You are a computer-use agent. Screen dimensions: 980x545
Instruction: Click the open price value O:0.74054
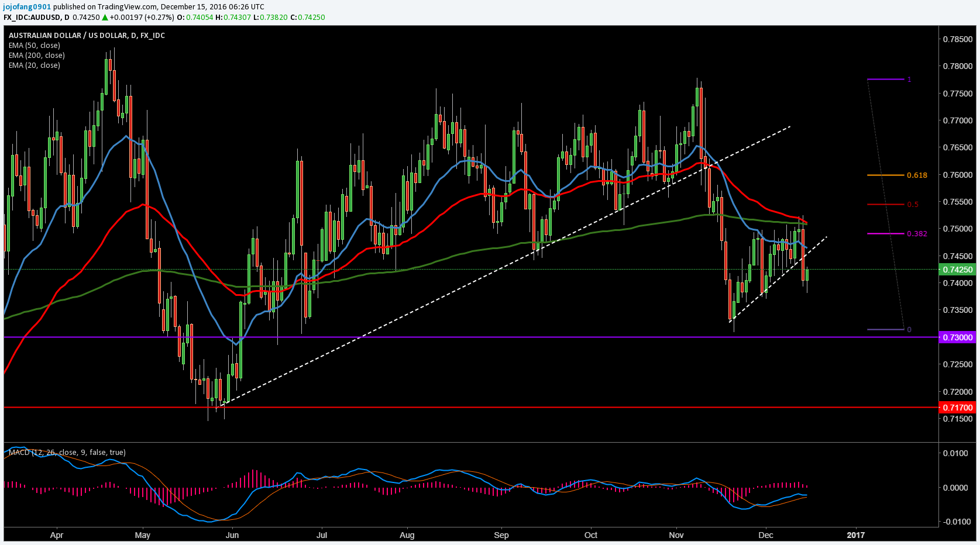point(195,18)
